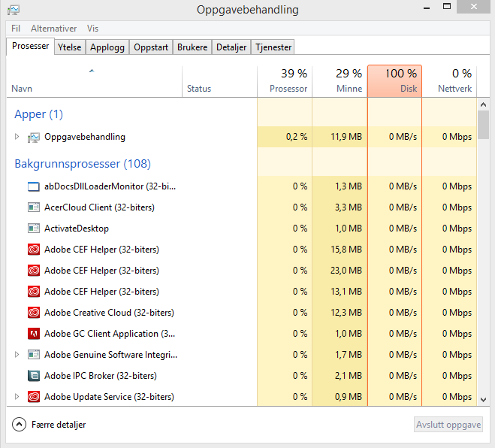495x448 pixels.
Task: Sort by the Status column header
Action: click(220, 81)
